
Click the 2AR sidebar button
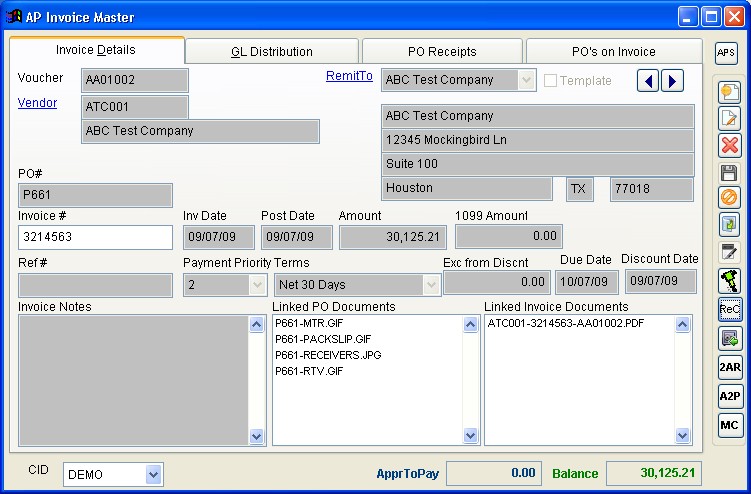point(729,367)
